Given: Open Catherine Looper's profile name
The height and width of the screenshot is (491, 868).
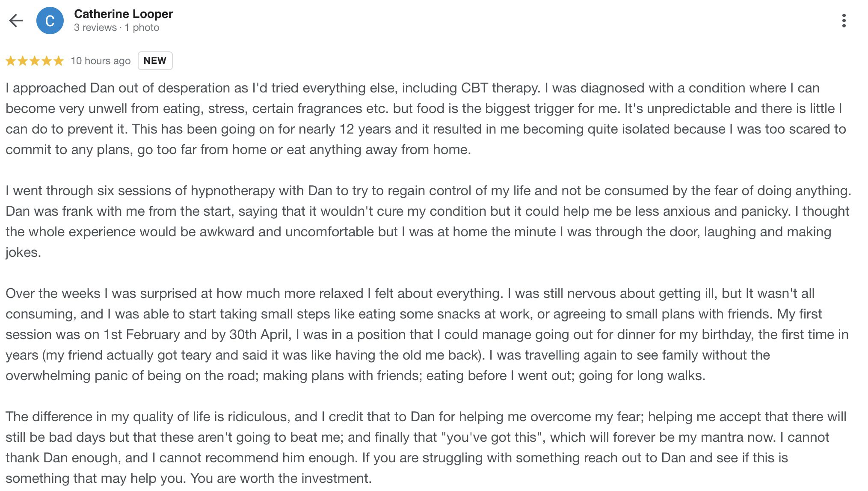Looking at the screenshot, I should 123,14.
